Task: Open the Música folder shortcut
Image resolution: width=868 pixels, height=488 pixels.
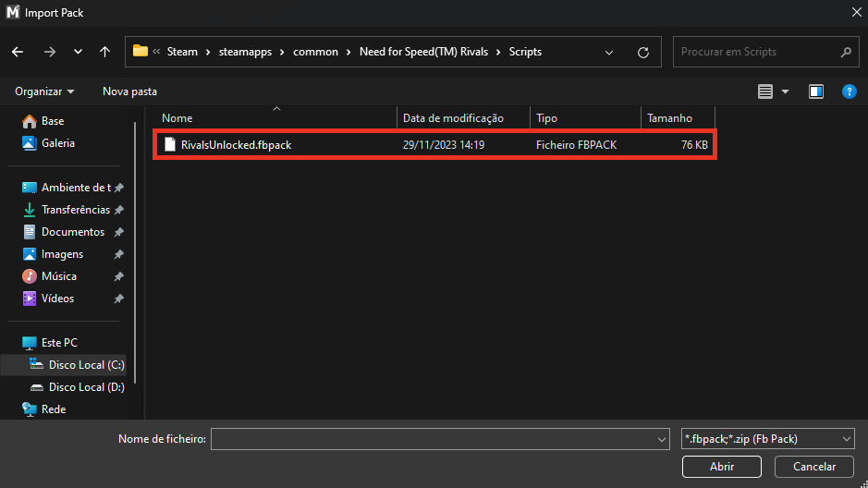Action: pyautogui.click(x=58, y=276)
